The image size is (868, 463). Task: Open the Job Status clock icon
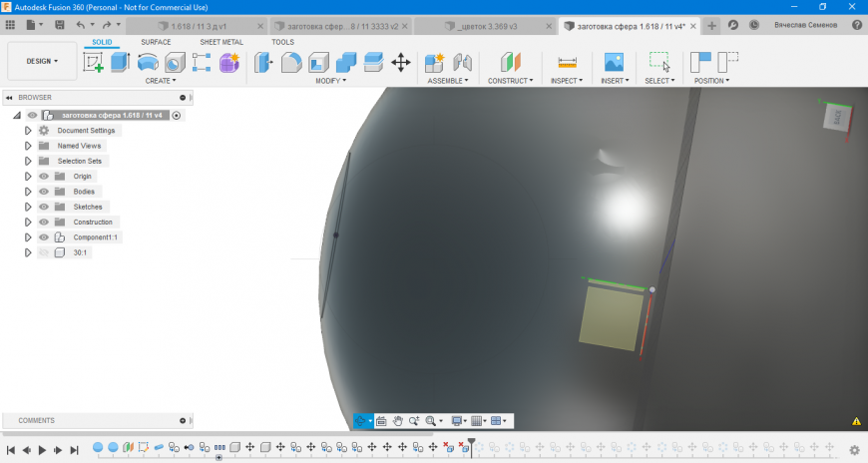tap(754, 25)
